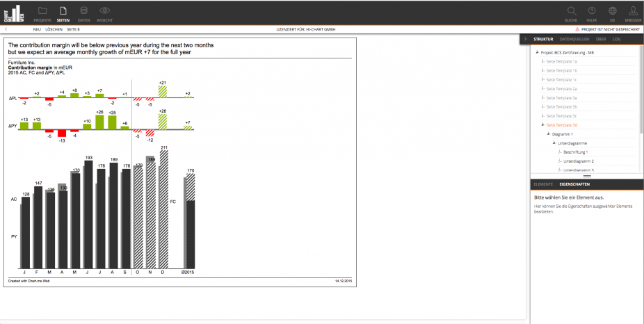Open the Log tab

pos(616,40)
